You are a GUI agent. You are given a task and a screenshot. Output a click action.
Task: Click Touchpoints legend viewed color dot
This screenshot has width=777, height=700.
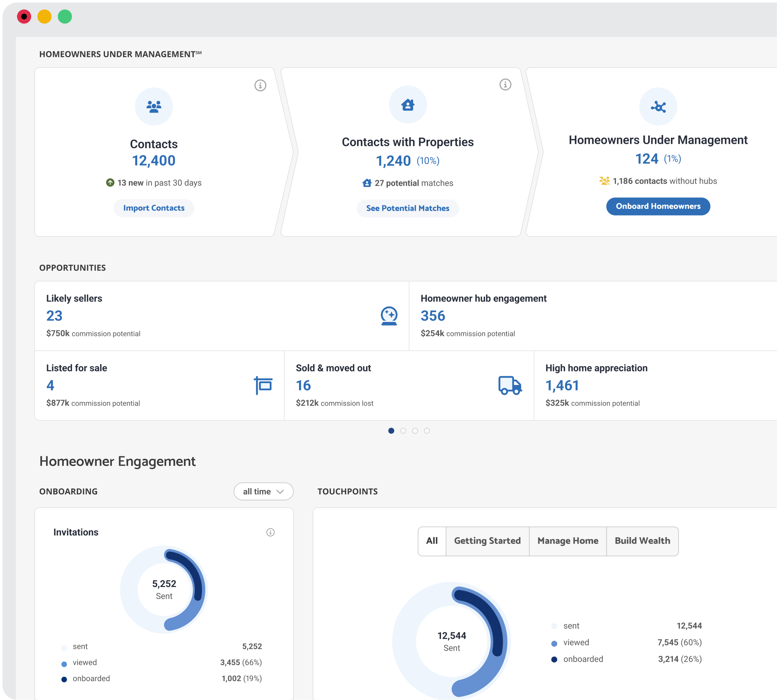click(554, 644)
